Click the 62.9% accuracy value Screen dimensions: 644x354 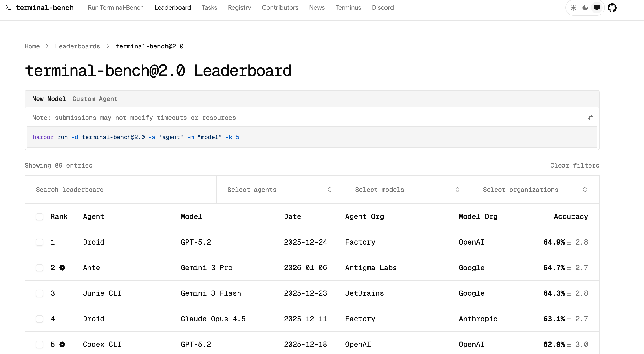click(554, 344)
